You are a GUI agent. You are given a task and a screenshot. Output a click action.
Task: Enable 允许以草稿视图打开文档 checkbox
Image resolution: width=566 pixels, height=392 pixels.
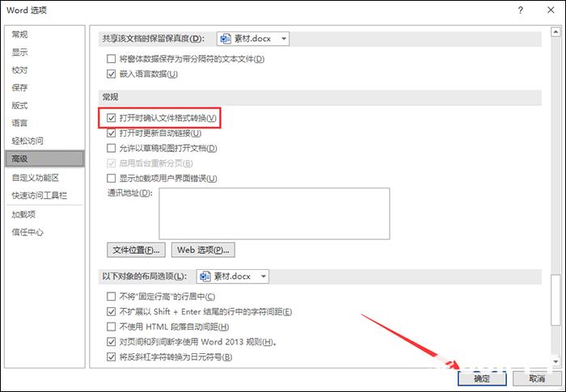coord(112,148)
